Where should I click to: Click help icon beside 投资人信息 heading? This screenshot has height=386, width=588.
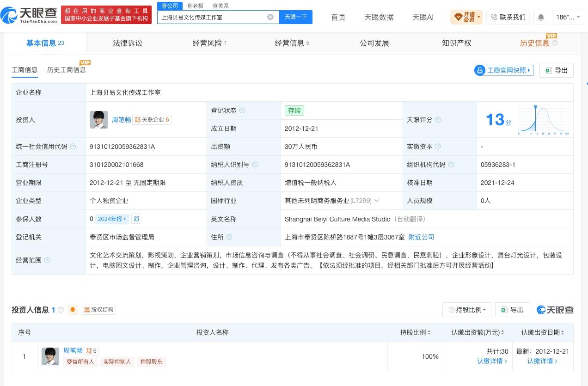(x=61, y=310)
